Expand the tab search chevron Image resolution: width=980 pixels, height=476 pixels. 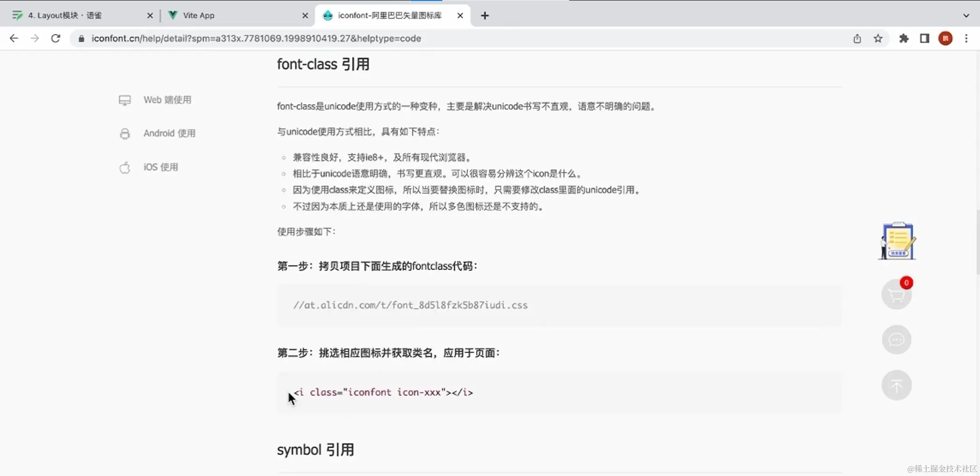(966, 16)
